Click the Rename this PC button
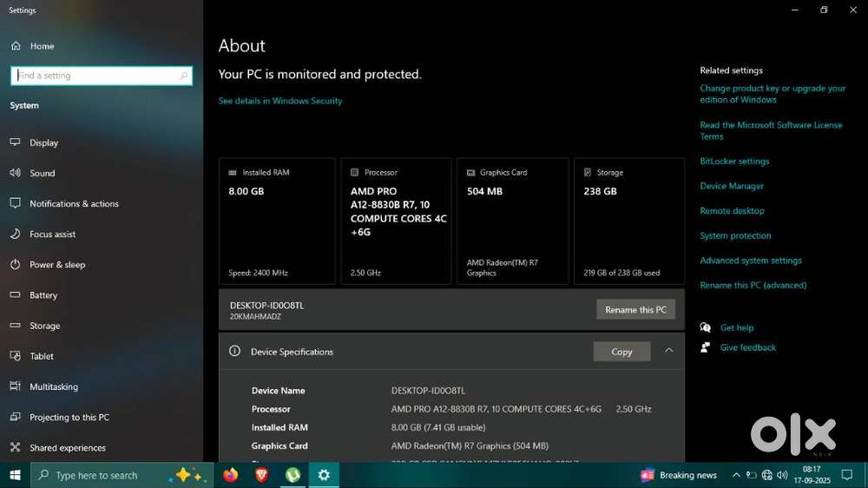The image size is (868, 488). [635, 310]
